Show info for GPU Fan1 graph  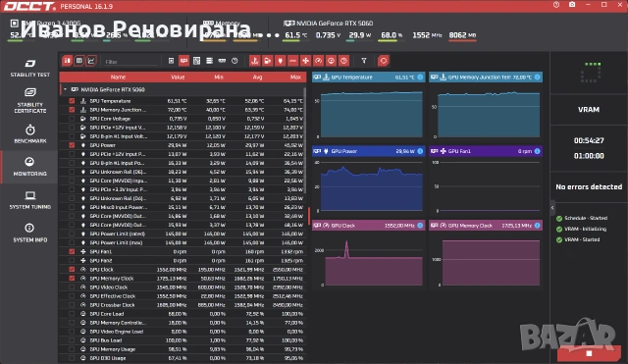click(537, 151)
